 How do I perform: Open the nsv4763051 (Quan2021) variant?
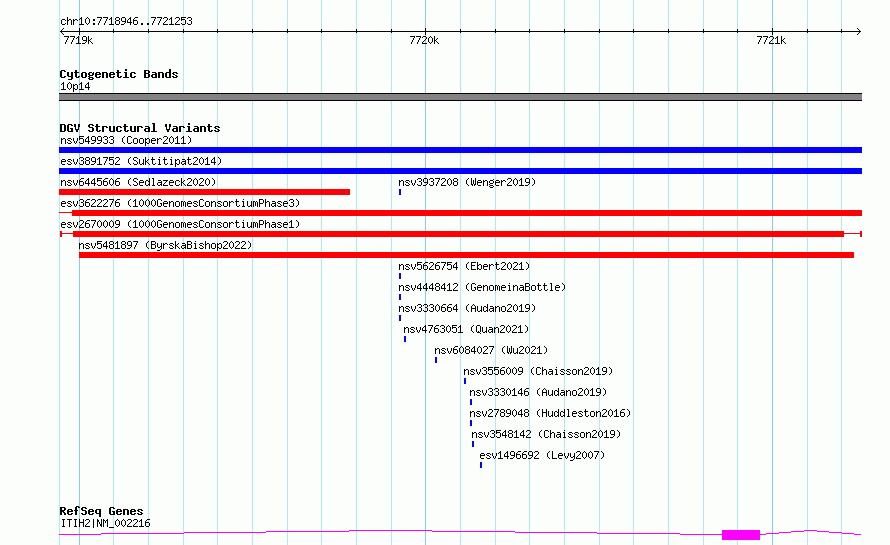click(x=466, y=329)
